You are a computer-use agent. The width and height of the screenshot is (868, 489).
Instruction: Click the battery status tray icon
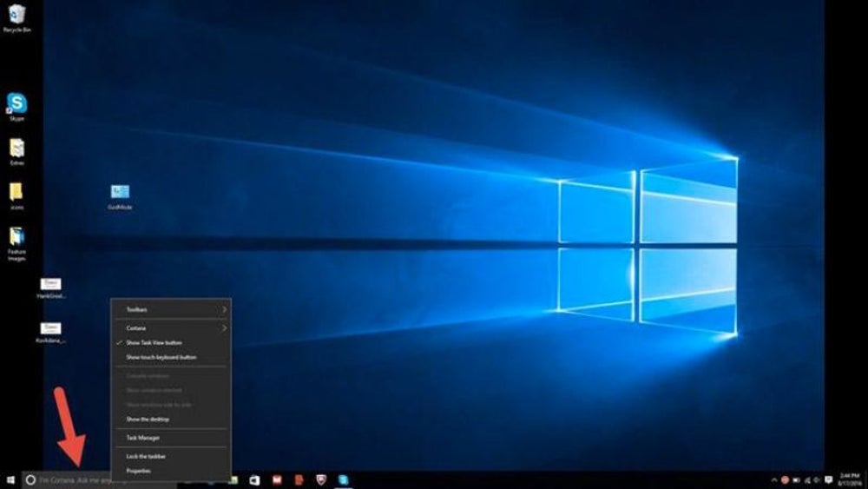(796, 480)
